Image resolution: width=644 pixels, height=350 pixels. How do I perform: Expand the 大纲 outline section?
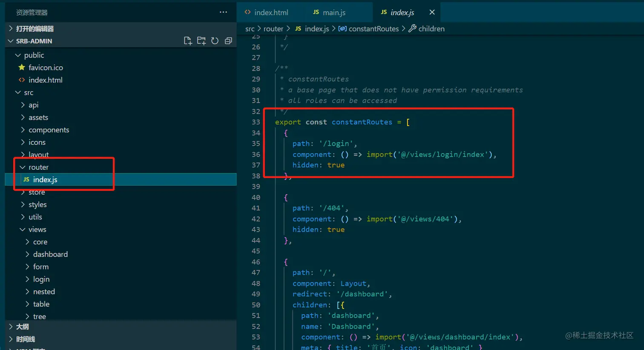coord(121,327)
